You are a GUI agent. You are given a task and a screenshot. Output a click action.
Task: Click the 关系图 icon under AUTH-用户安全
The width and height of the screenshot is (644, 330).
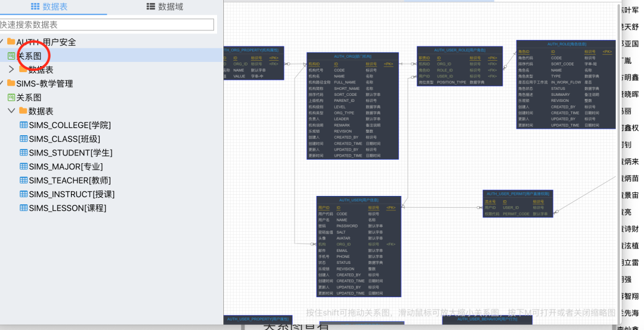(x=11, y=55)
